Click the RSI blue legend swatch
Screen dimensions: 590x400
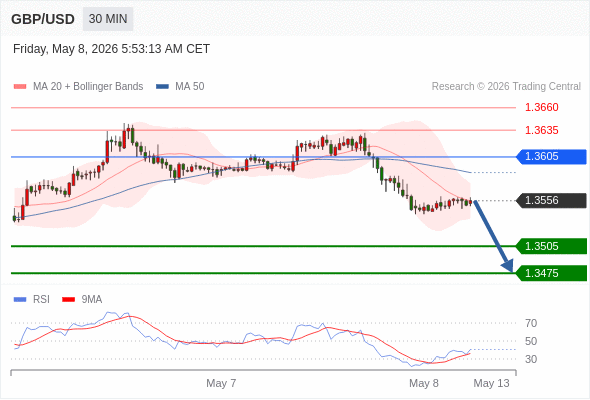tap(20, 300)
